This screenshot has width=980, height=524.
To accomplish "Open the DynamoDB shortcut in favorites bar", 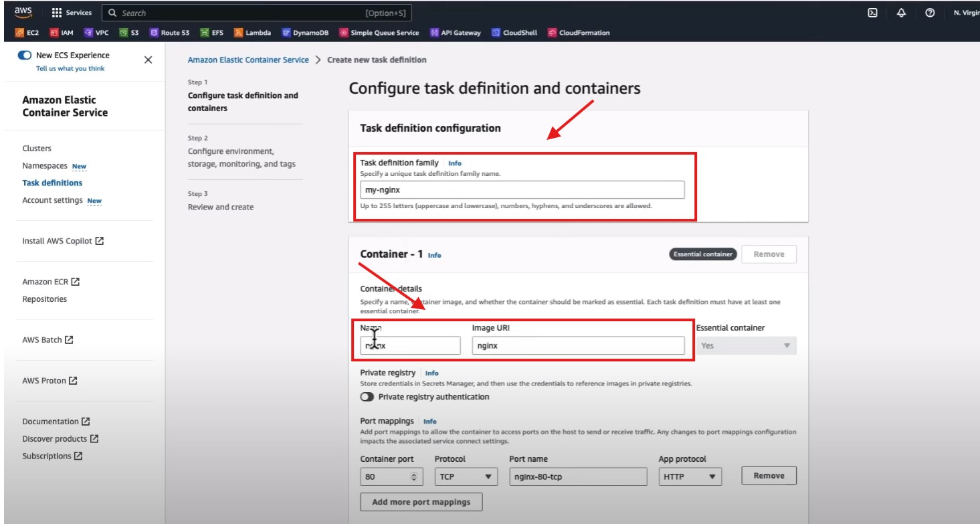I will click(x=305, y=33).
